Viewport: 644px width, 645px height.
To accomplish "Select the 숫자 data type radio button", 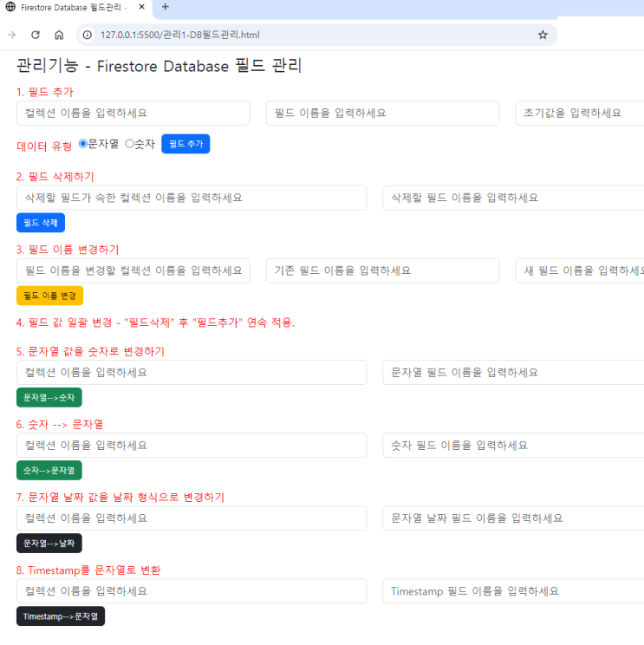I will 129,144.
